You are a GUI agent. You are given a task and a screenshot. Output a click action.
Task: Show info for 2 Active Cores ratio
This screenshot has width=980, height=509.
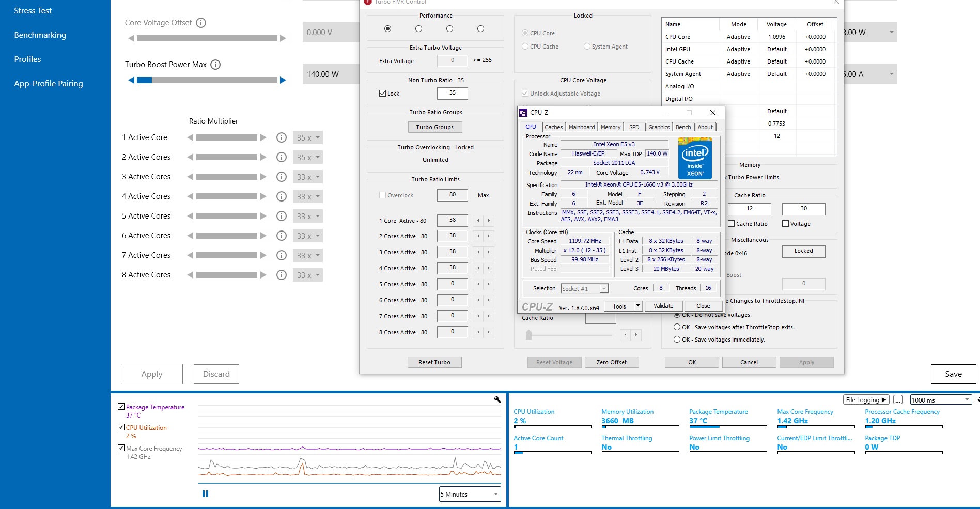tap(282, 157)
